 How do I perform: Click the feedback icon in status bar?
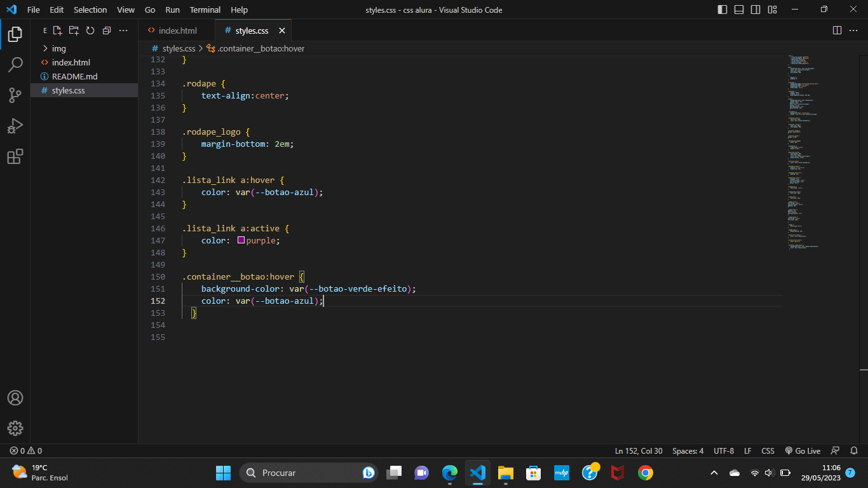836,451
